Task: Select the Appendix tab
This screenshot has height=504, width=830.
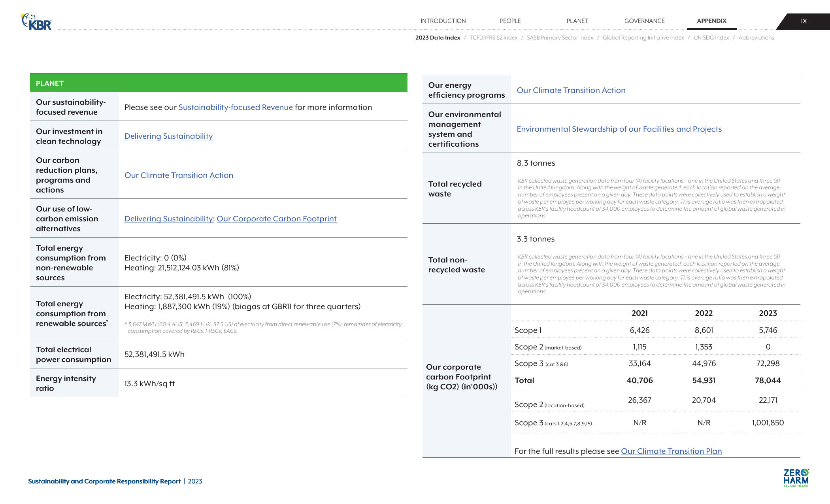Action: (711, 21)
